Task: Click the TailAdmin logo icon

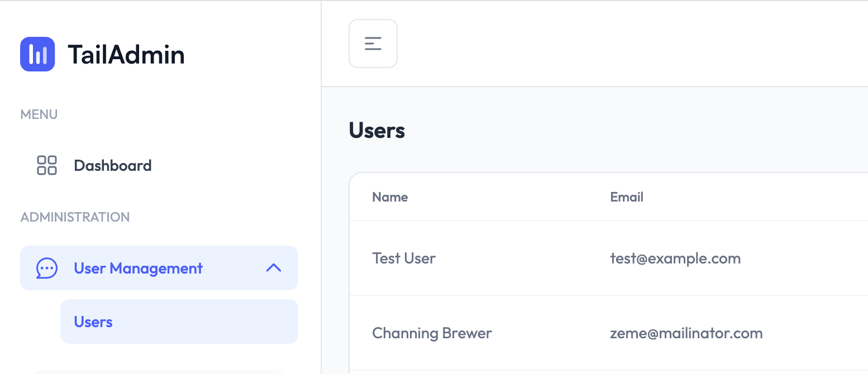Action: tap(37, 54)
